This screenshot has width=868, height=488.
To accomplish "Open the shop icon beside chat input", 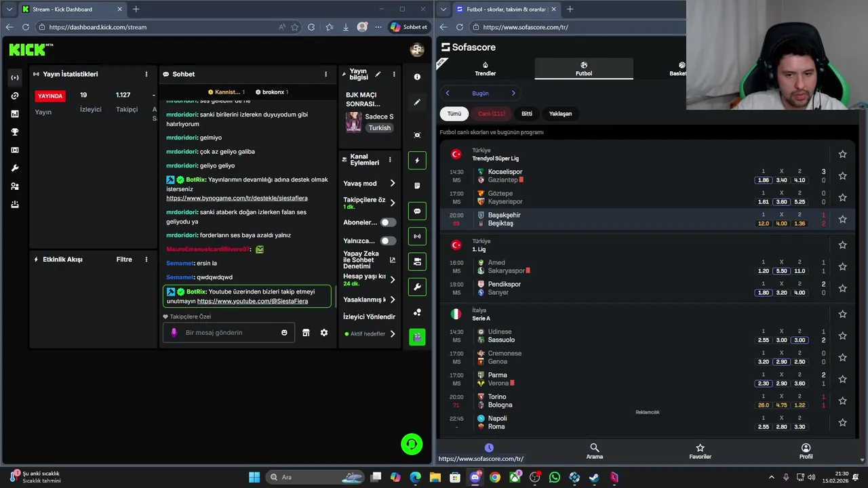I will coord(306,333).
